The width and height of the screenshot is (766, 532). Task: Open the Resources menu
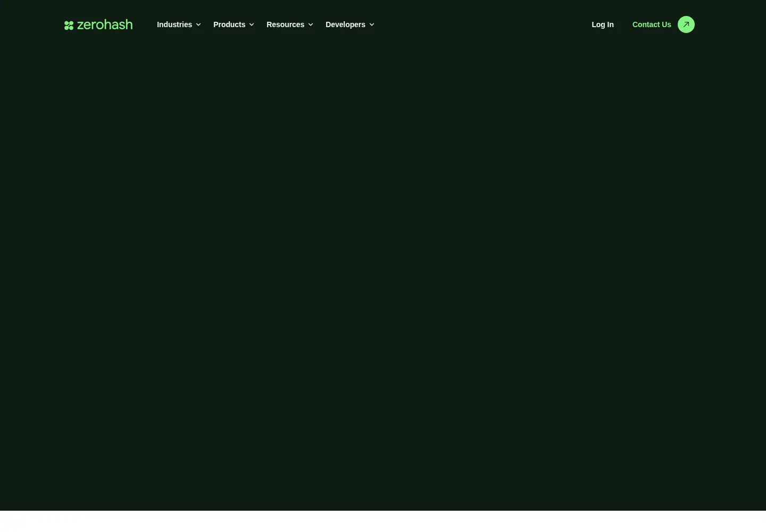285,24
